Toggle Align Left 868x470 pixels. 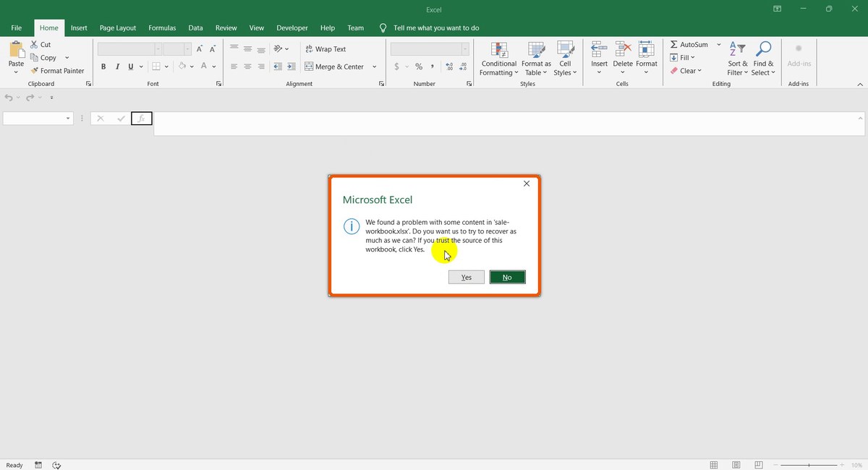pyautogui.click(x=234, y=67)
